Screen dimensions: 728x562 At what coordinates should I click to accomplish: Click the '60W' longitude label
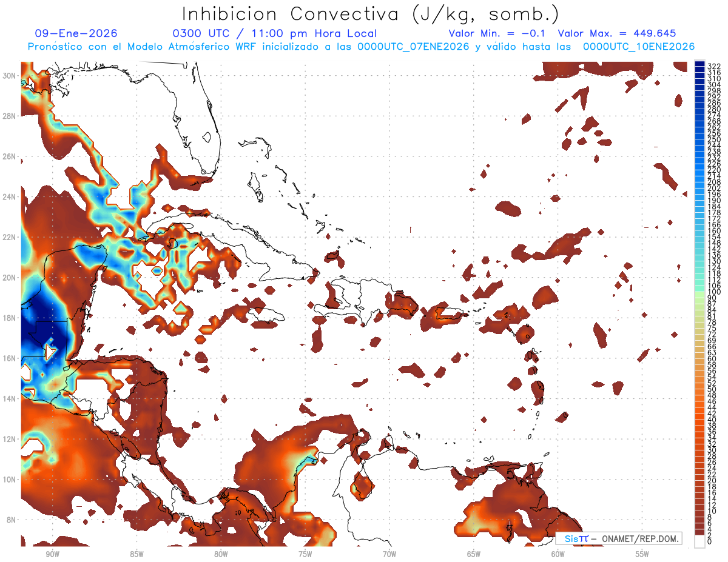tap(558, 554)
